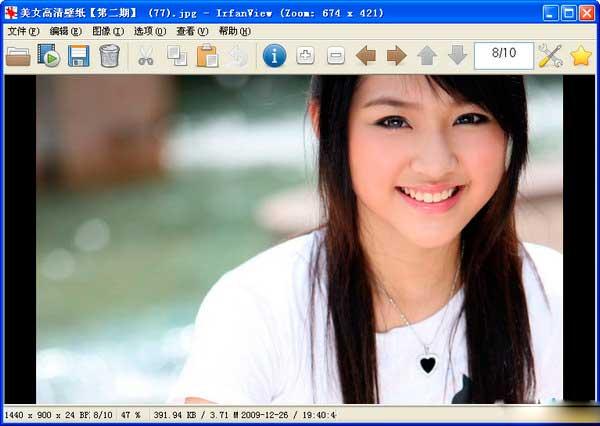Click the yellow star icon
Image resolution: width=600 pixels, height=426 pixels.
click(x=580, y=56)
